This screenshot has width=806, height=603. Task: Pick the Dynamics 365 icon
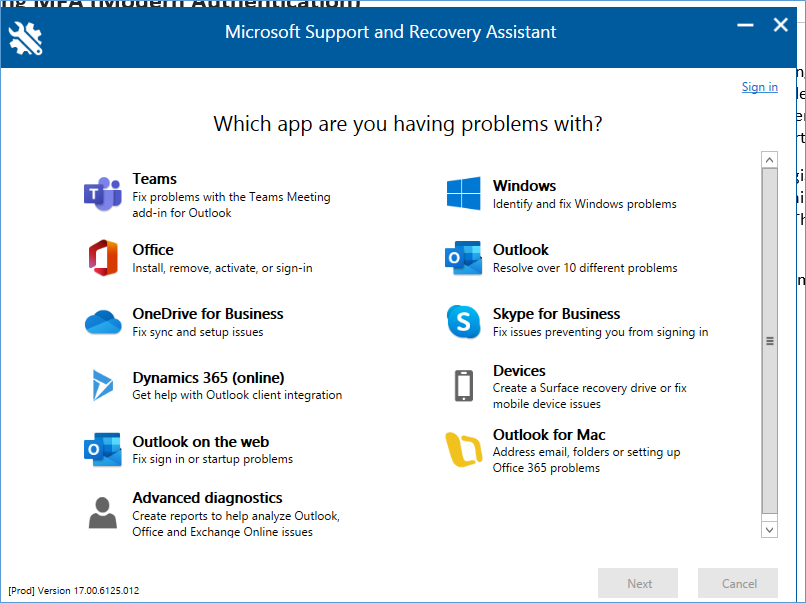click(103, 385)
